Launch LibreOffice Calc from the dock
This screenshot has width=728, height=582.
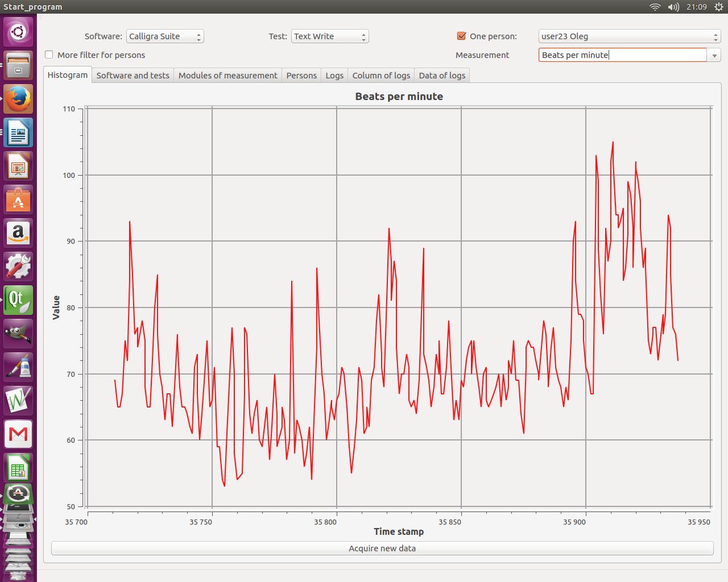18,468
